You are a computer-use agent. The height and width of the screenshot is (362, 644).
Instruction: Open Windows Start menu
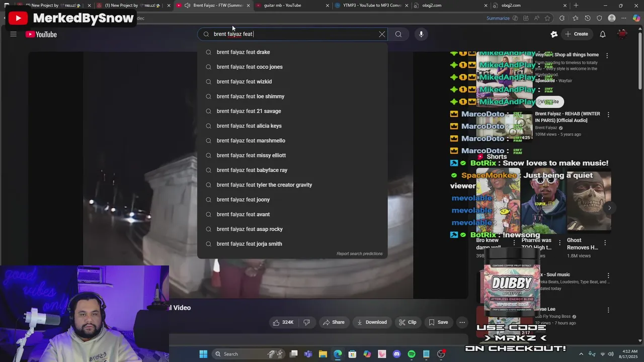(203, 354)
